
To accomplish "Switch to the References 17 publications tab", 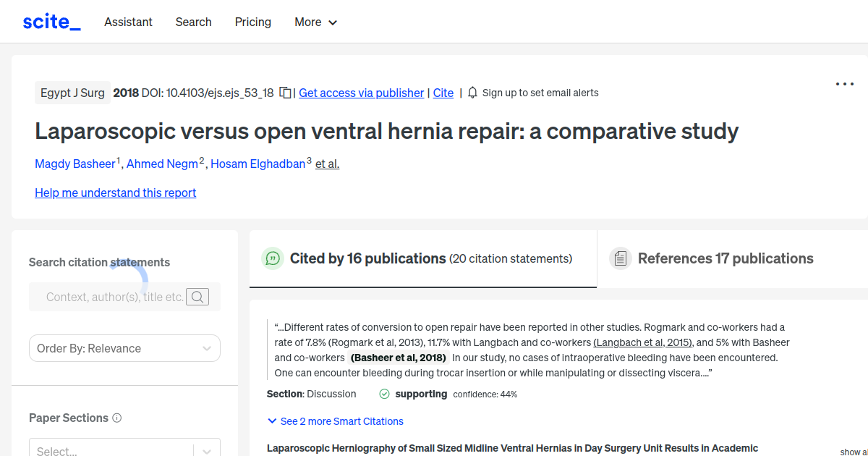I will pyautogui.click(x=725, y=258).
